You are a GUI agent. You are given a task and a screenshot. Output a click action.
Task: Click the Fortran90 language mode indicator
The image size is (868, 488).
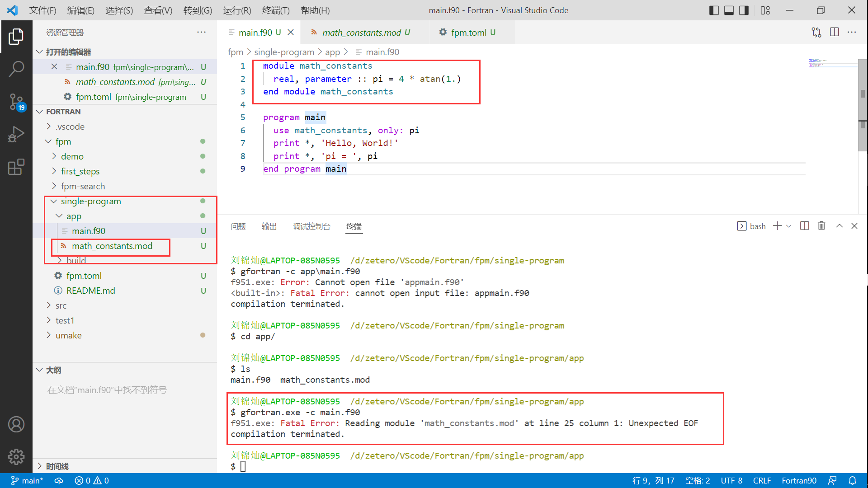(799, 480)
